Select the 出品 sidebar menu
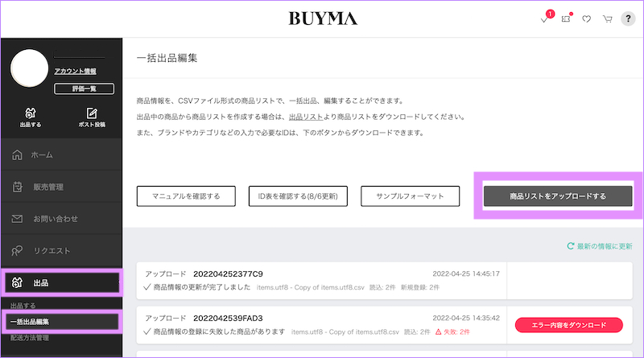The image size is (644, 358). tap(62, 283)
